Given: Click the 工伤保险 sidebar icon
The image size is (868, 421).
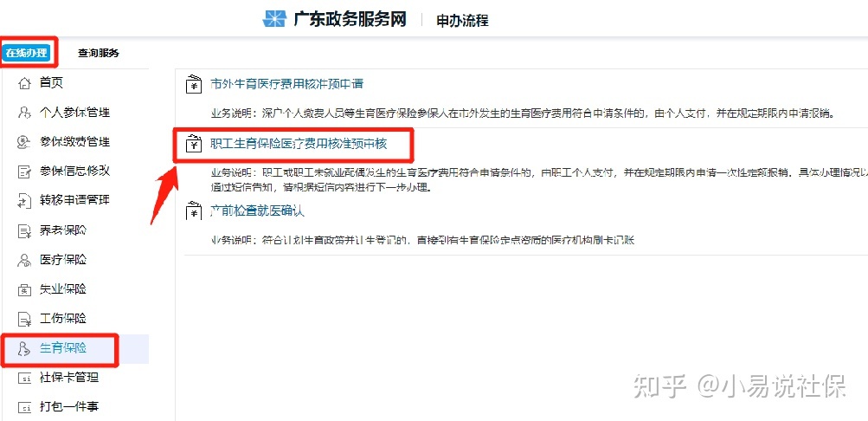Looking at the screenshot, I should point(24,319).
